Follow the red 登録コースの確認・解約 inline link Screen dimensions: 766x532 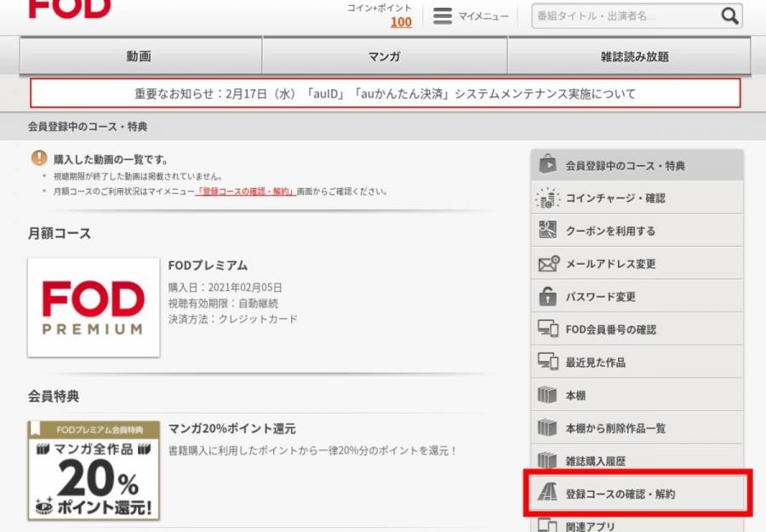pyautogui.click(x=245, y=192)
